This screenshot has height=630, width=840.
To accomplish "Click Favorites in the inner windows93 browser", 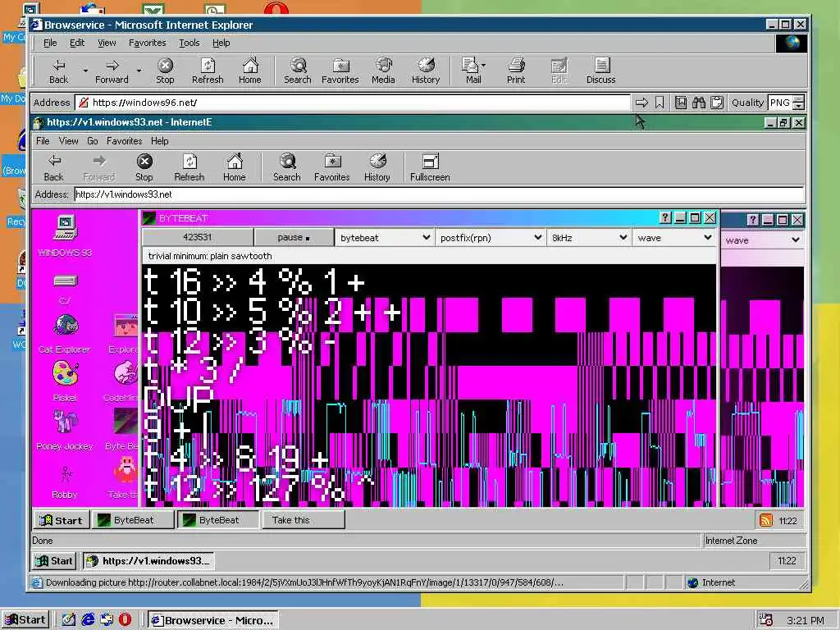I will point(332,167).
